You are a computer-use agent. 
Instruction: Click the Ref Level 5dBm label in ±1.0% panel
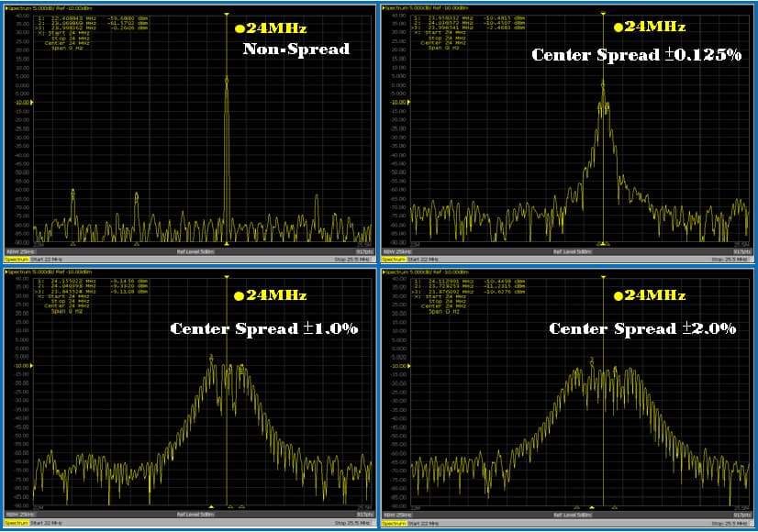pyautogui.click(x=195, y=515)
